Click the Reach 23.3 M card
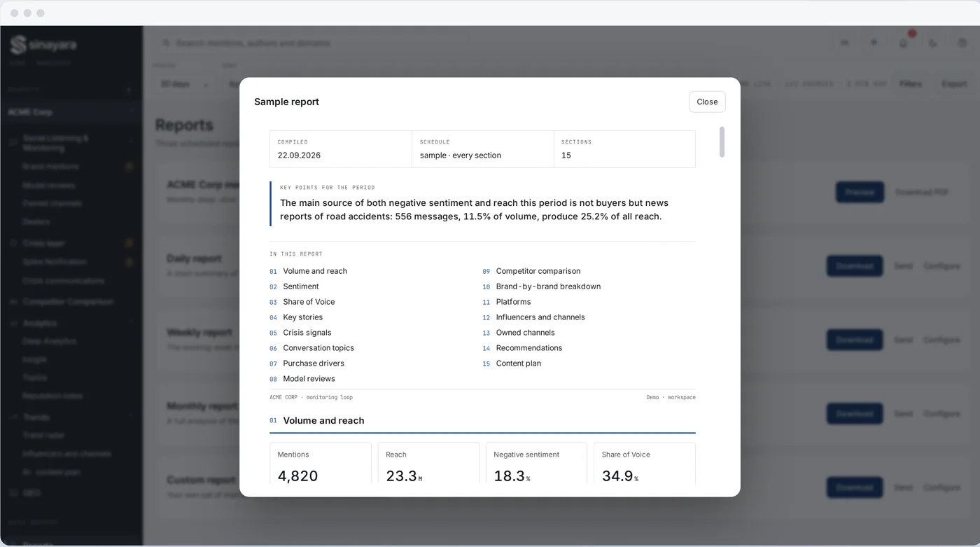This screenshot has height=547, width=980. (x=428, y=463)
